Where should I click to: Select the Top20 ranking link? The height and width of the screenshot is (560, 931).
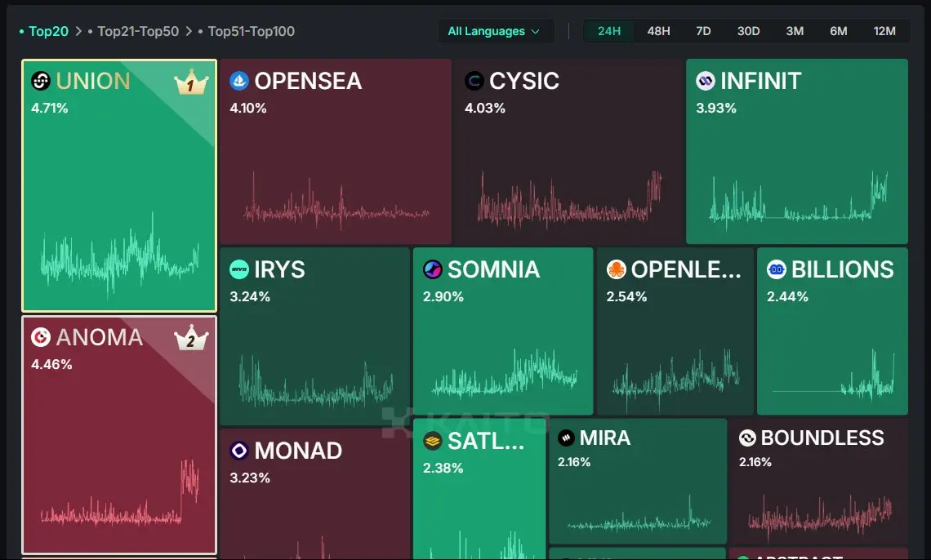pos(49,31)
